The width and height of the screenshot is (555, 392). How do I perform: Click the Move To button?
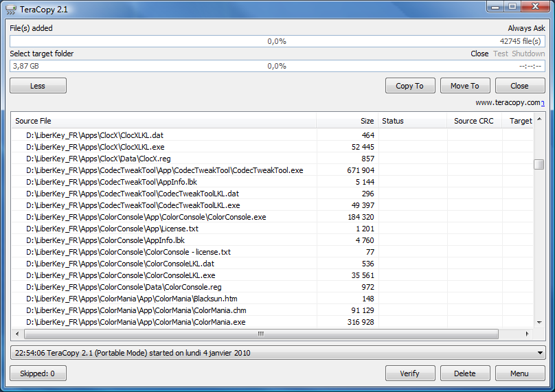465,86
